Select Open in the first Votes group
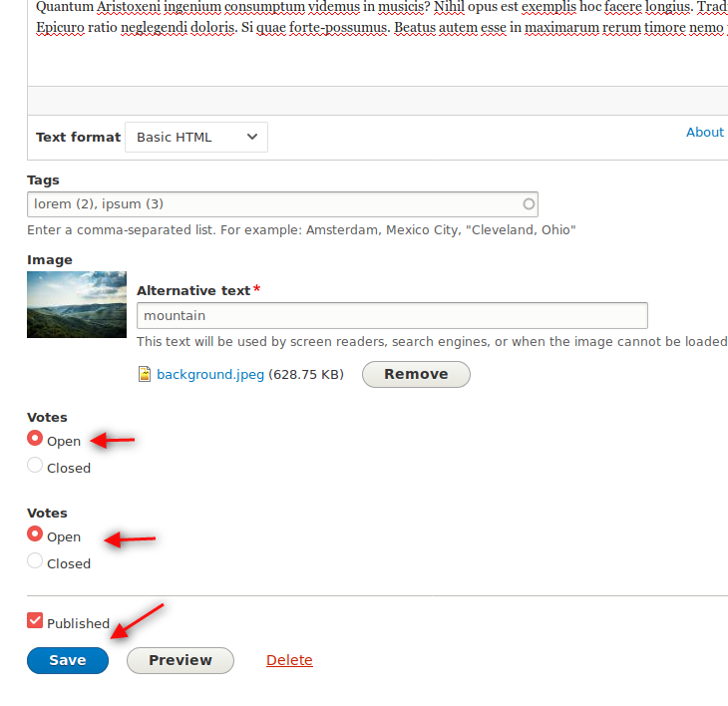The width and height of the screenshot is (728, 706). [x=35, y=438]
